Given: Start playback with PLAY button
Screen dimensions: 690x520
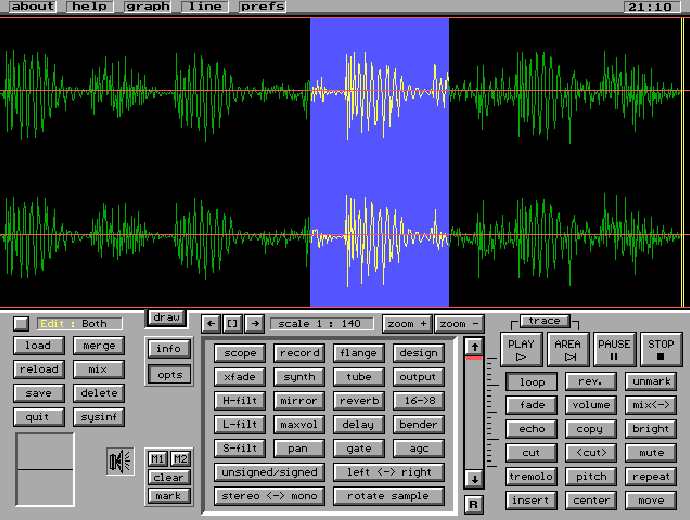Looking at the screenshot, I should 521,349.
